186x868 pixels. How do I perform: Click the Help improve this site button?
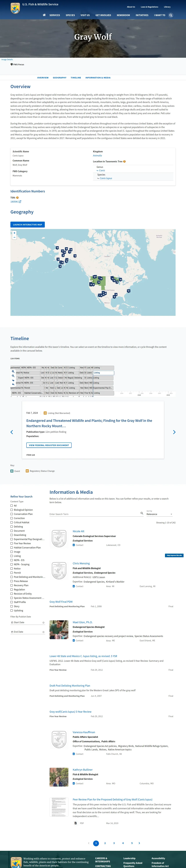174,555
